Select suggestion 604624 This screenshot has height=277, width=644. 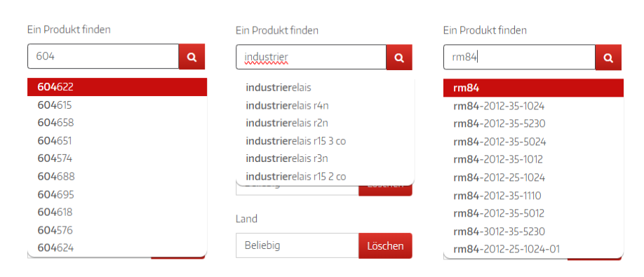pos(117,248)
